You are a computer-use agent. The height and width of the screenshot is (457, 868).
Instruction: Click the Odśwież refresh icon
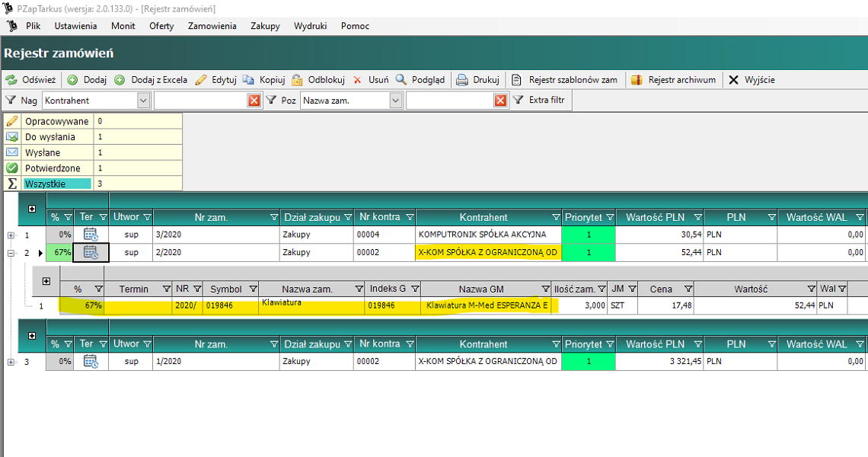point(11,80)
